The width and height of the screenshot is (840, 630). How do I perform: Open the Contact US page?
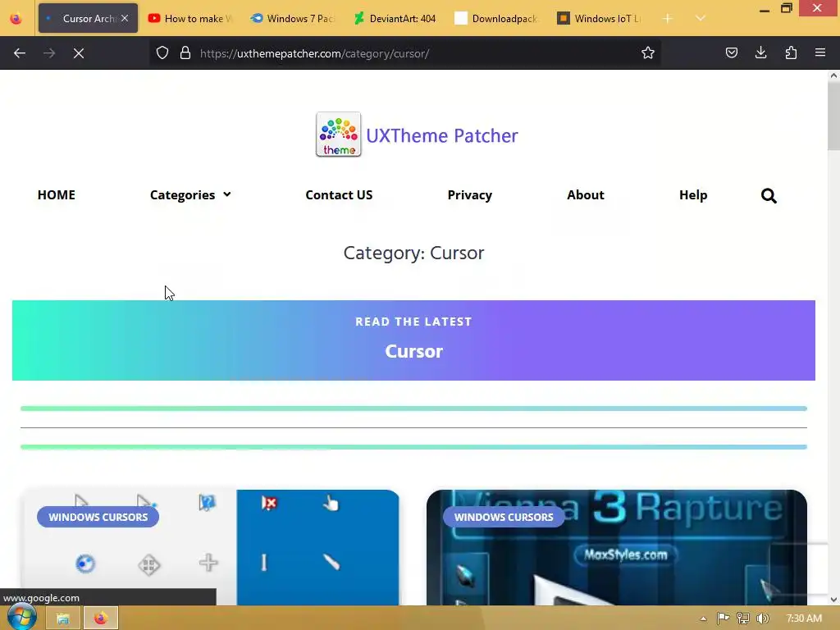coord(339,195)
